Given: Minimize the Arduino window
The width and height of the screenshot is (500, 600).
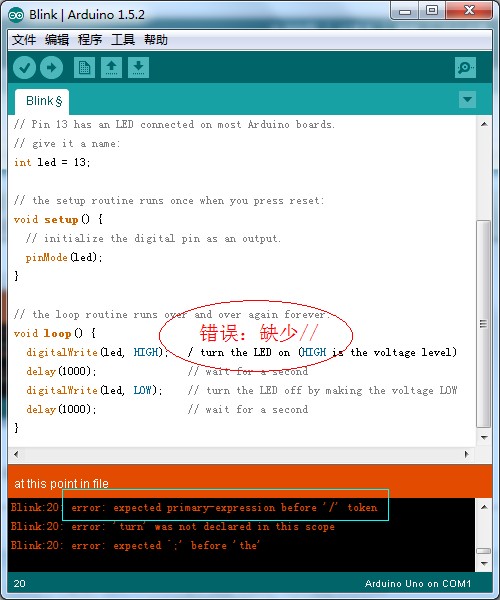Looking at the screenshot, I should (x=404, y=11).
